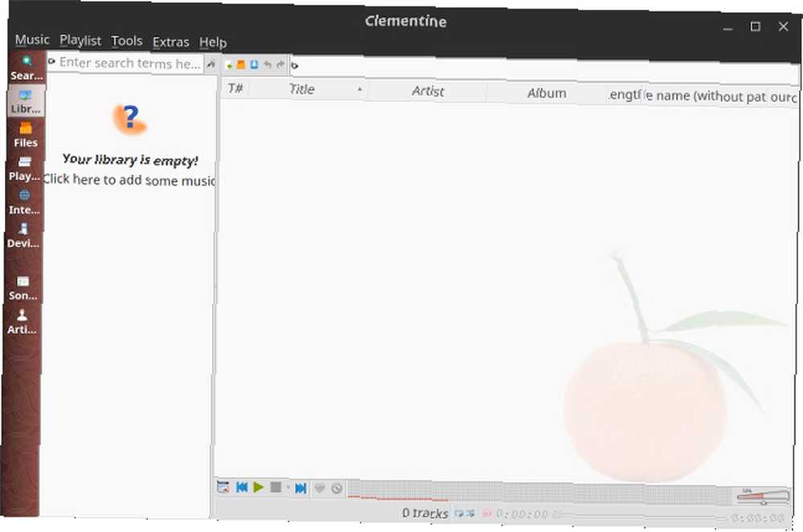Click 'Click here to add some music' text
Screen dimensions: 803x532
coord(129,180)
